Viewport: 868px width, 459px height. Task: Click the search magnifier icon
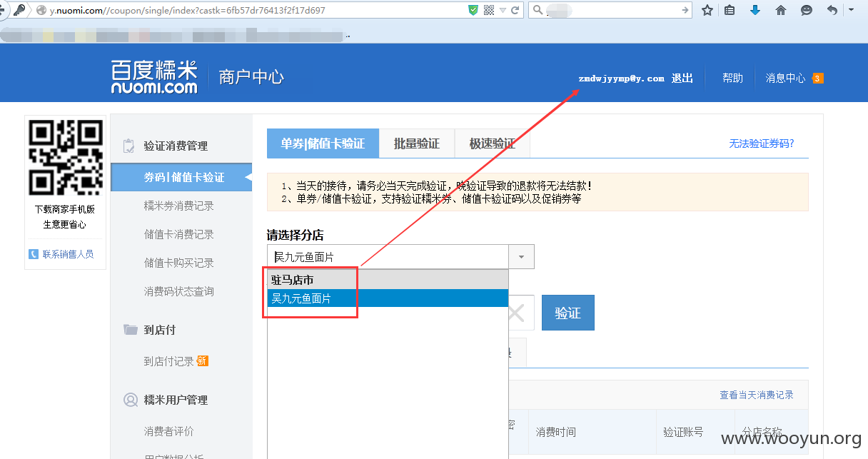pyautogui.click(x=538, y=10)
